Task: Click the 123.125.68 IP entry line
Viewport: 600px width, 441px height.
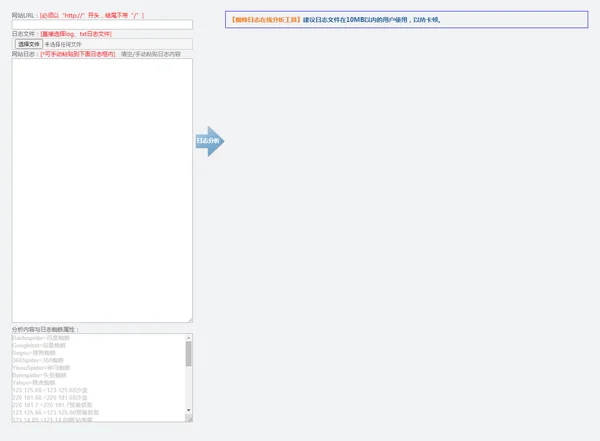Action: (x=50, y=390)
